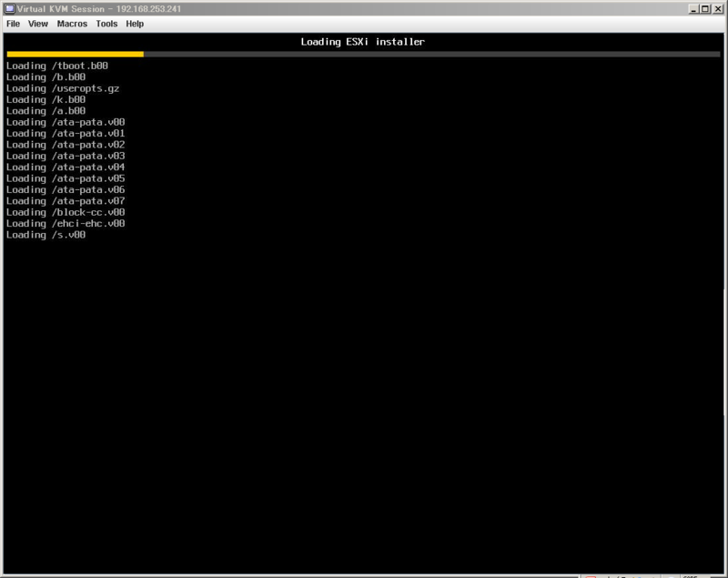Click the yellow ESXi loading progress bar
728x578 pixels.
[76, 55]
